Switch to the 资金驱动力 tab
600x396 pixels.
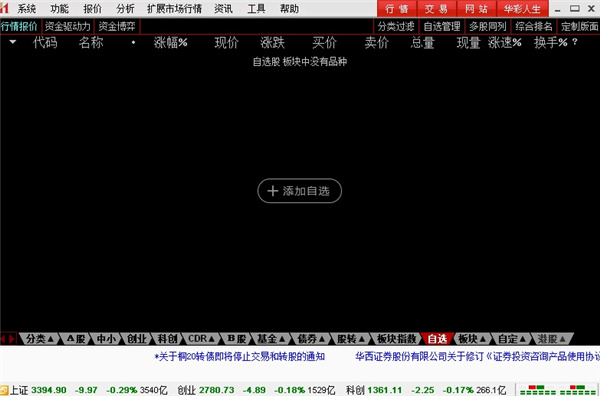pyautogui.click(x=67, y=26)
